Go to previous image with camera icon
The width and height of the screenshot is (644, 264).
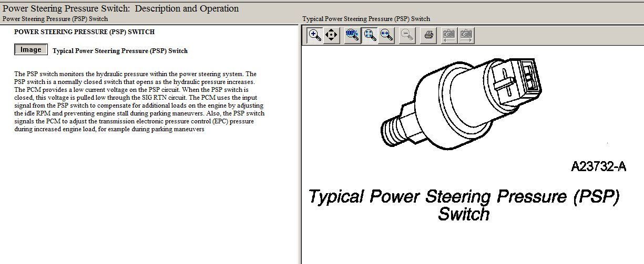tap(448, 35)
